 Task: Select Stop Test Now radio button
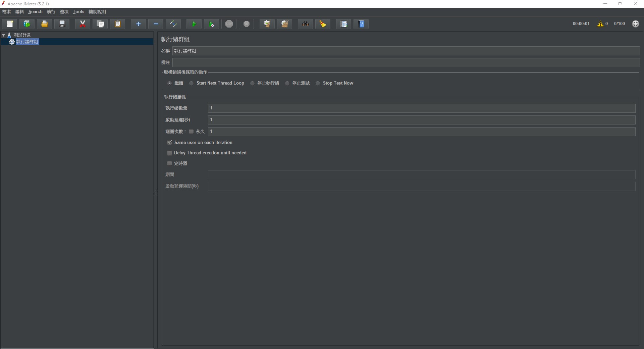318,83
